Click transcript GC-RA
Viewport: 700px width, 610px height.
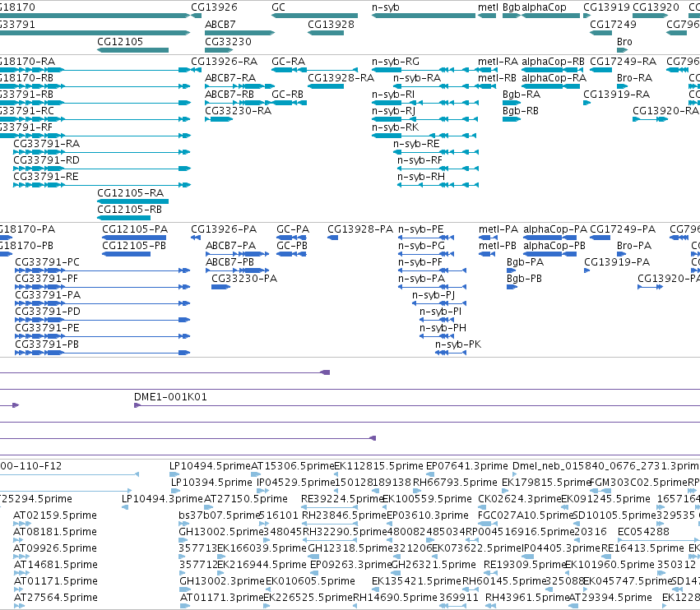tap(289, 61)
